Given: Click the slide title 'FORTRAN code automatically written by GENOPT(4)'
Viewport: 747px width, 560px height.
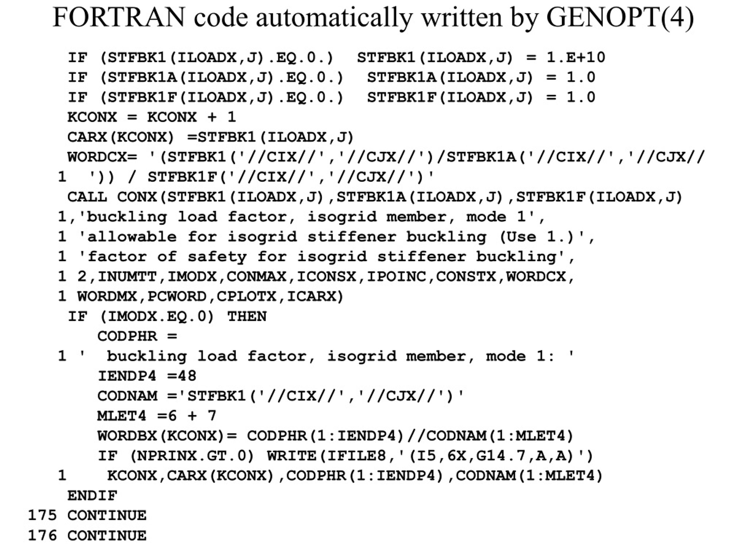Looking at the screenshot, I should coord(373,18).
